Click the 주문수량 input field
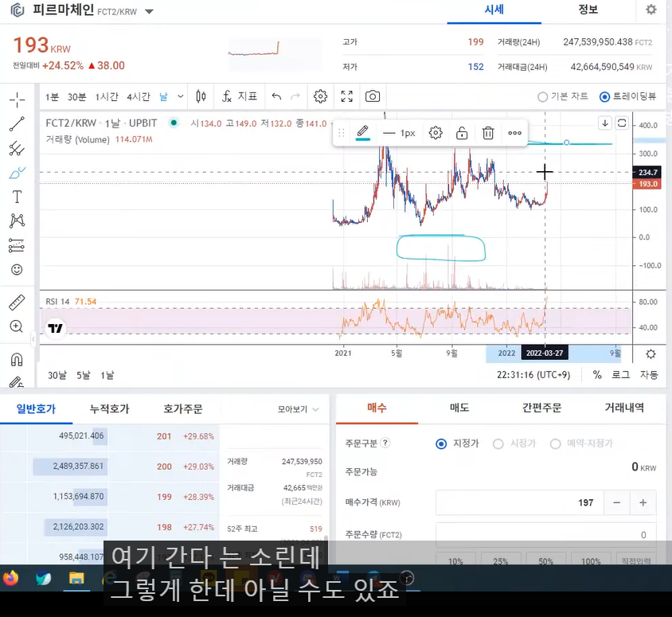672x617 pixels. pos(546,535)
